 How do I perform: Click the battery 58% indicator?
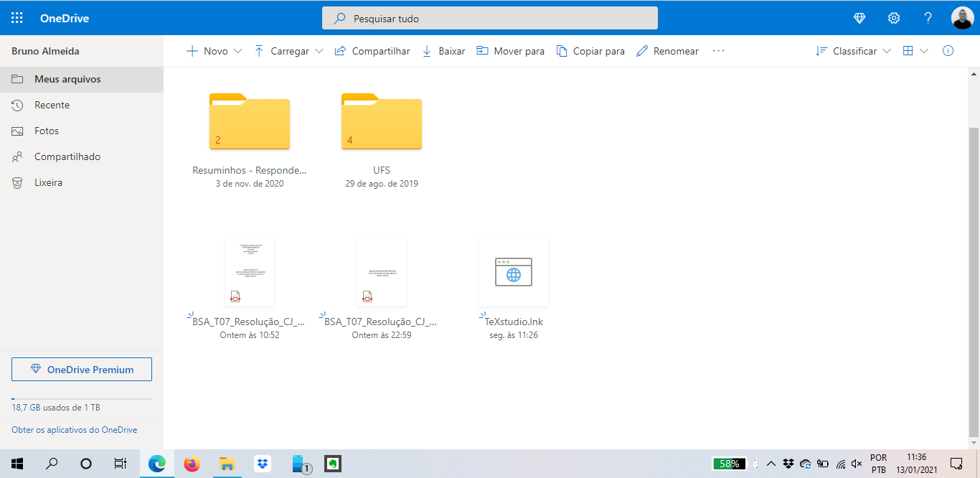click(730, 464)
